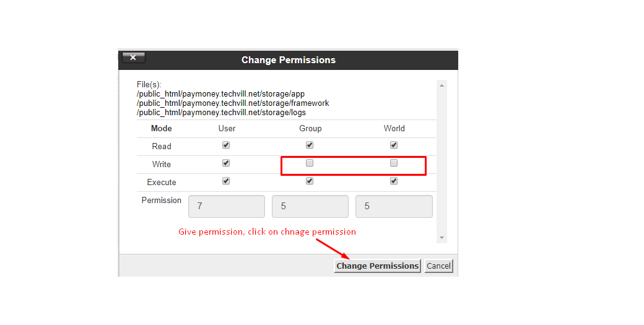Select the World permission number field
644x325 pixels.
[394, 206]
